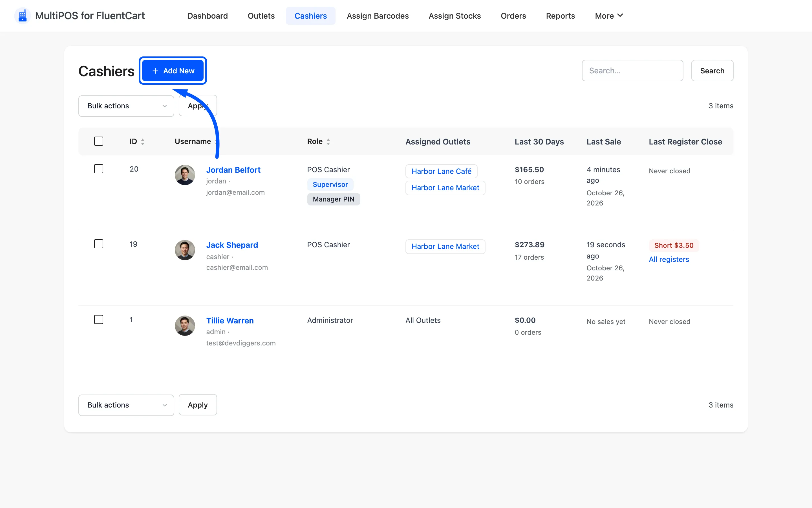Click the Manager PIN badge
The height and width of the screenshot is (508, 812).
[334, 199]
